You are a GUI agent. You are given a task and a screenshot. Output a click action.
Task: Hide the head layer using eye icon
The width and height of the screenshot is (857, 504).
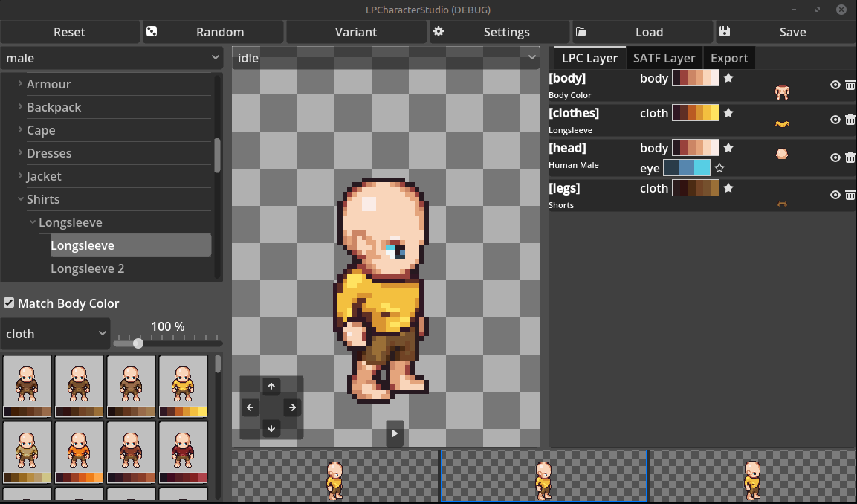835,158
